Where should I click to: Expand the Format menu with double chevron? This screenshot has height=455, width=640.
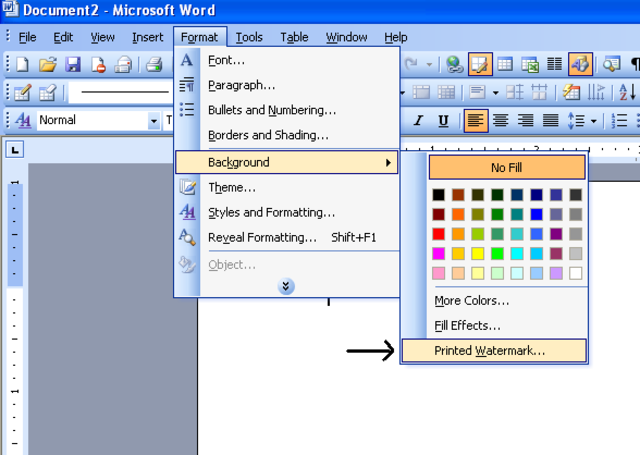point(286,286)
